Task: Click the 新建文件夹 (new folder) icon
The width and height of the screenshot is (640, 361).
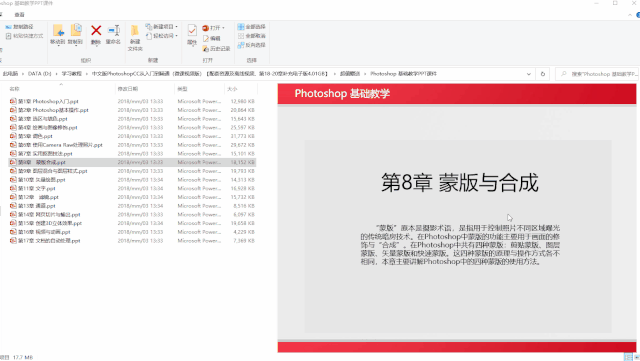Action: [135, 31]
